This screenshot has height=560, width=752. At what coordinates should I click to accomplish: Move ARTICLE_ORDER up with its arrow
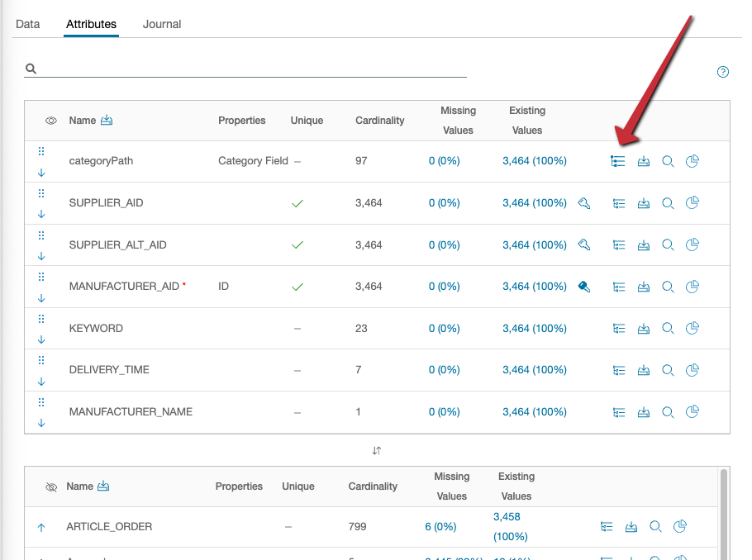(x=40, y=527)
